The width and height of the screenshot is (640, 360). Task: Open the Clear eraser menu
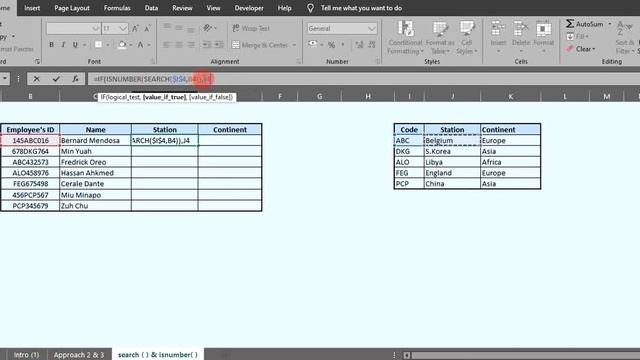[581, 49]
